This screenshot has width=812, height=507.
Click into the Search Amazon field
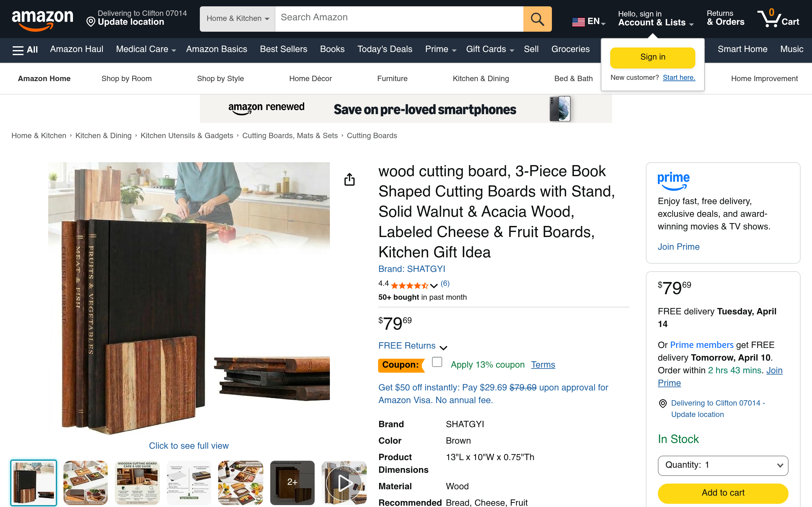399,19
